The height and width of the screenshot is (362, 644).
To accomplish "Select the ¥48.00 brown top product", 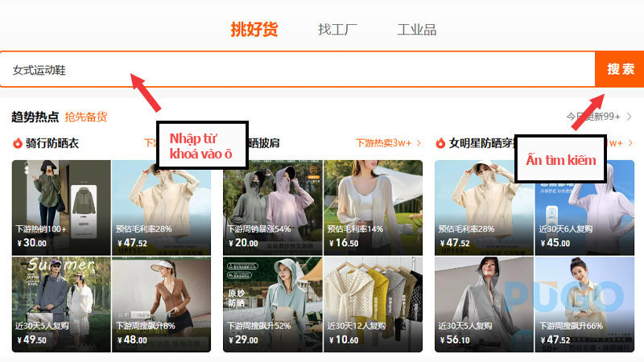I will pos(160,304).
